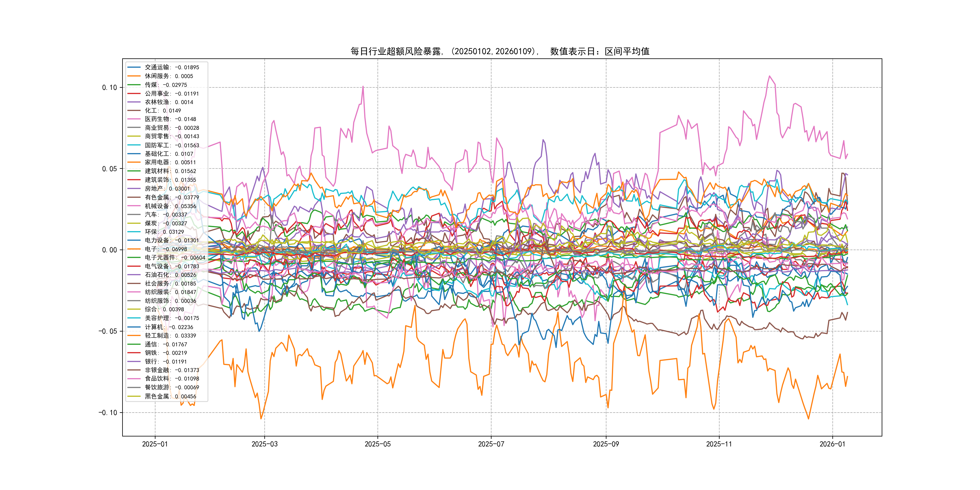Image resolution: width=980 pixels, height=490 pixels.
Task: Select the 轻工制造 legend entry
Action: click(x=170, y=335)
